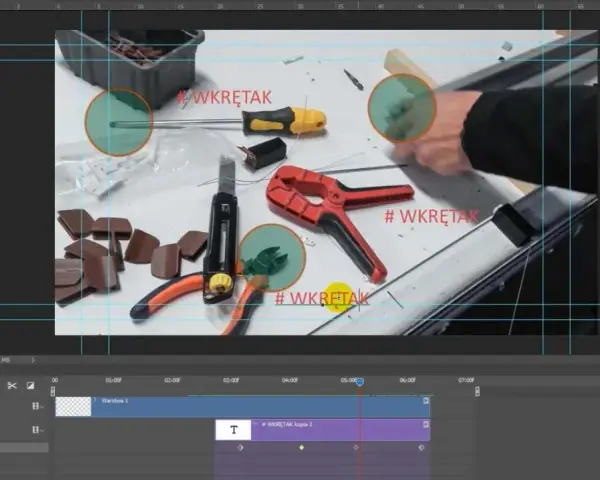Click the motion icon at end of Warstwa 1 clip
600x480 pixels.
click(x=426, y=401)
